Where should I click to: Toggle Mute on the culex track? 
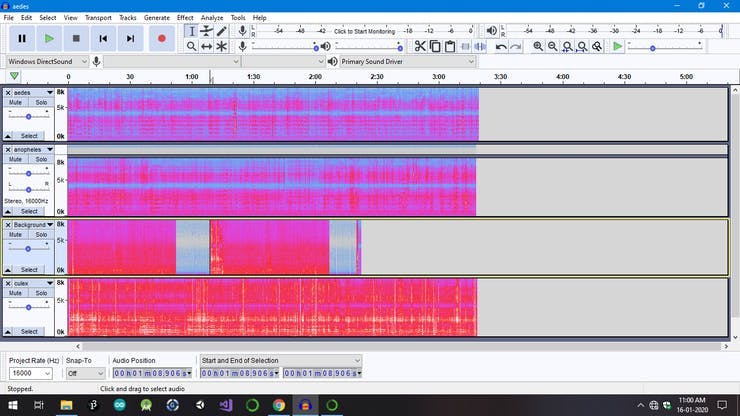pos(16,293)
